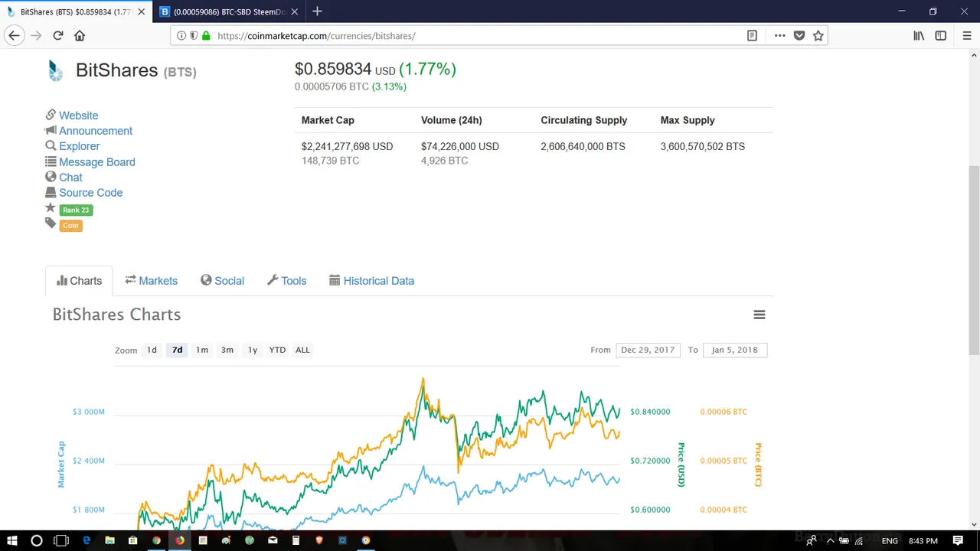Image resolution: width=980 pixels, height=551 pixels.
Task: Set chart zoom to 1d
Action: pyautogui.click(x=152, y=350)
